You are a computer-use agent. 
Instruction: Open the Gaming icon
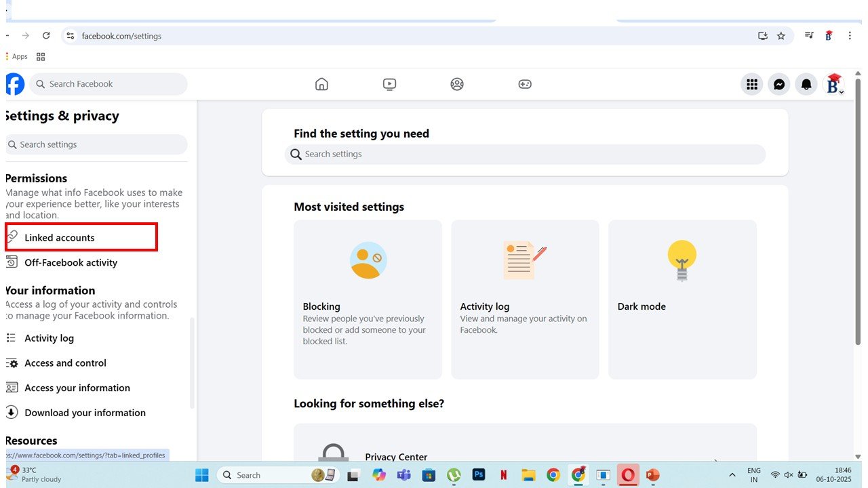525,84
